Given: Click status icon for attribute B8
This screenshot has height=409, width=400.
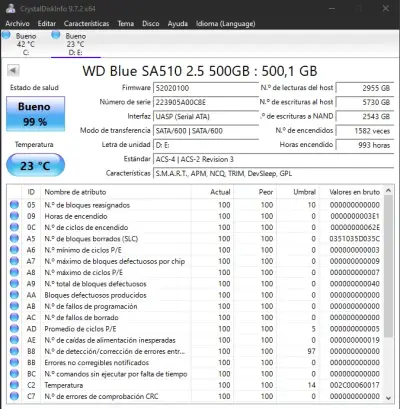Looking at the screenshot, I should 14,351.
